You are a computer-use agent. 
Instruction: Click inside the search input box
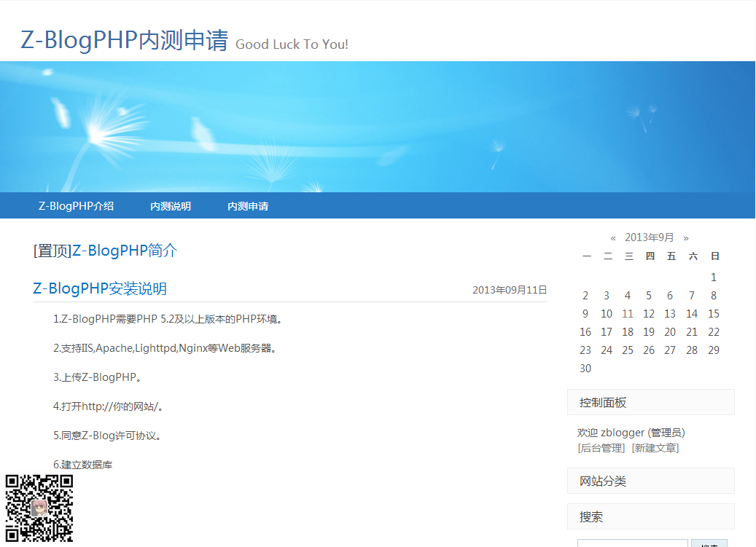click(631, 543)
